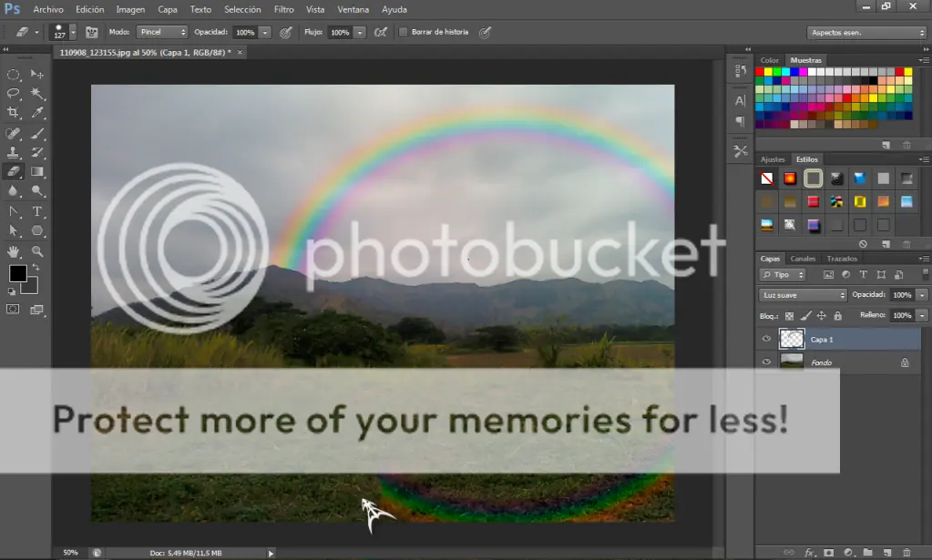Screen dimensions: 932x560
Task: Select the Capa 1 layer thumbnail
Action: [x=791, y=339]
